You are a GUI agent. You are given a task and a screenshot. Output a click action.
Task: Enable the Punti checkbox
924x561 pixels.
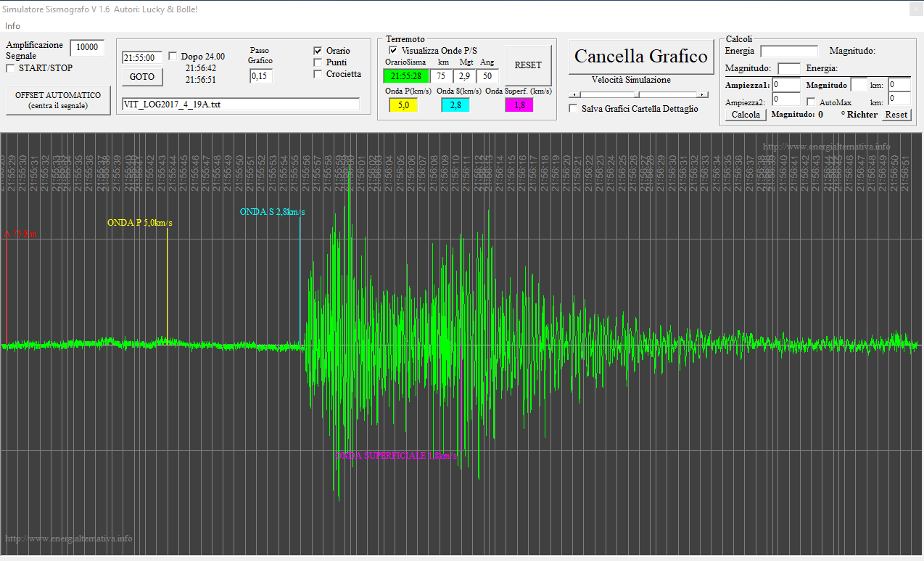[318, 62]
